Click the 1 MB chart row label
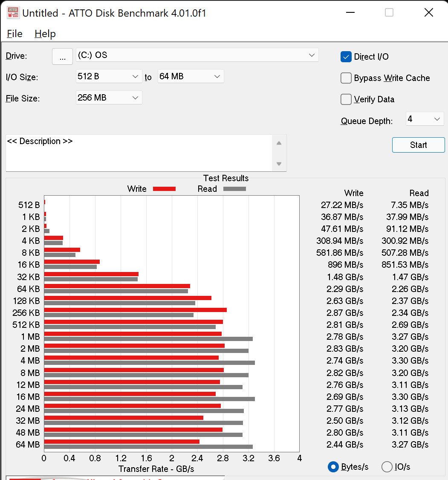448x480 pixels. tap(30, 337)
